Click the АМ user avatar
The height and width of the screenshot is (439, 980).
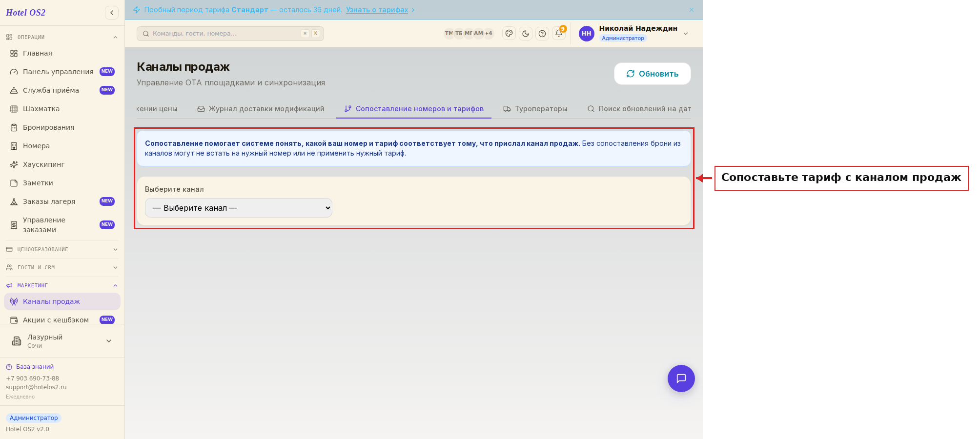coord(478,34)
